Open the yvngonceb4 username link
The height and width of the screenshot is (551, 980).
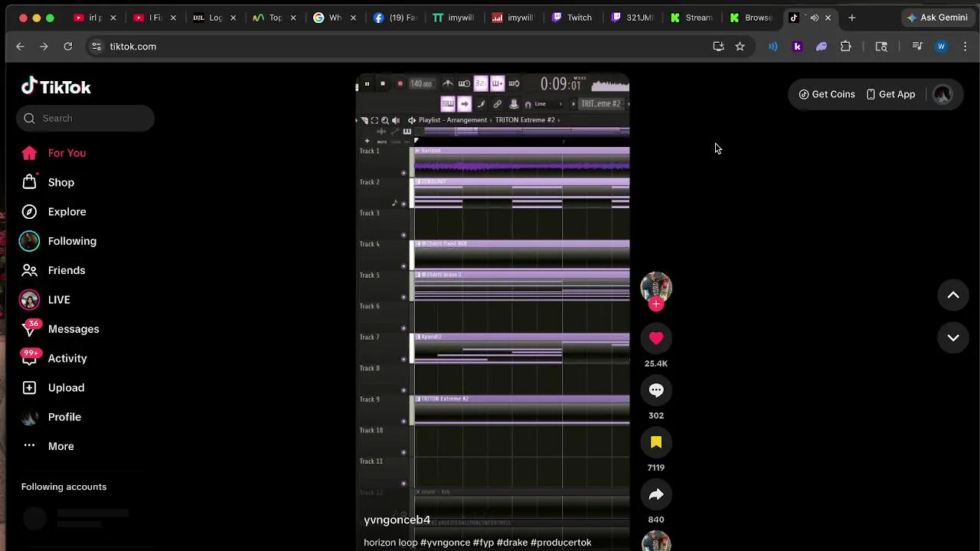point(397,520)
